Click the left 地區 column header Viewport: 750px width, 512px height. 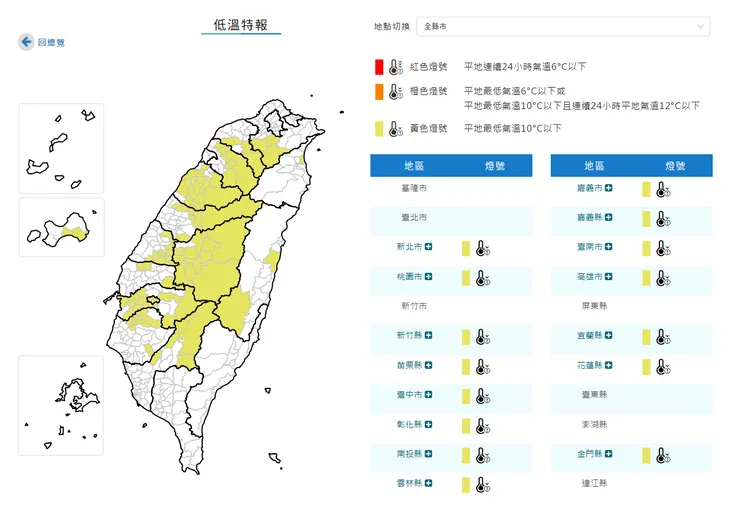[x=414, y=166]
